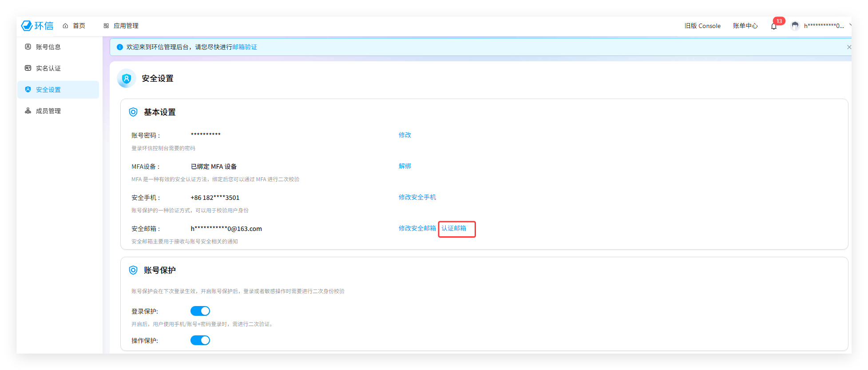Click the 认证邮箱 link

coord(454,228)
